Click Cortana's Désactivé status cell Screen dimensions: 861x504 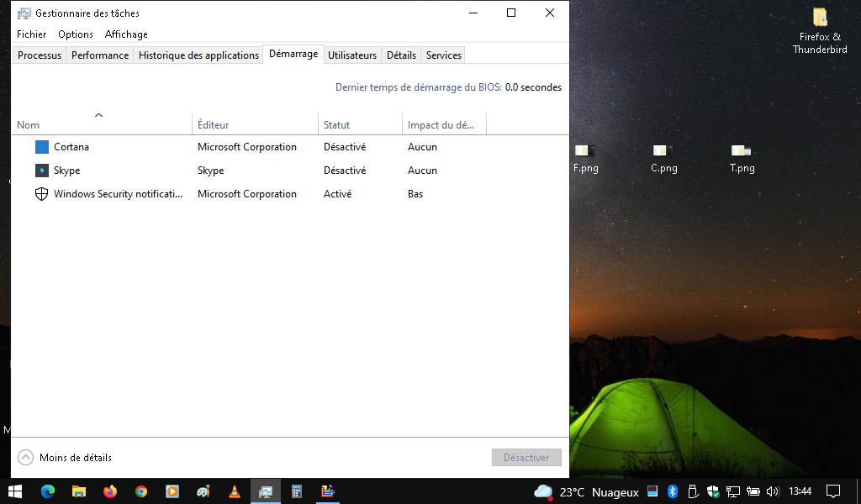(x=345, y=147)
